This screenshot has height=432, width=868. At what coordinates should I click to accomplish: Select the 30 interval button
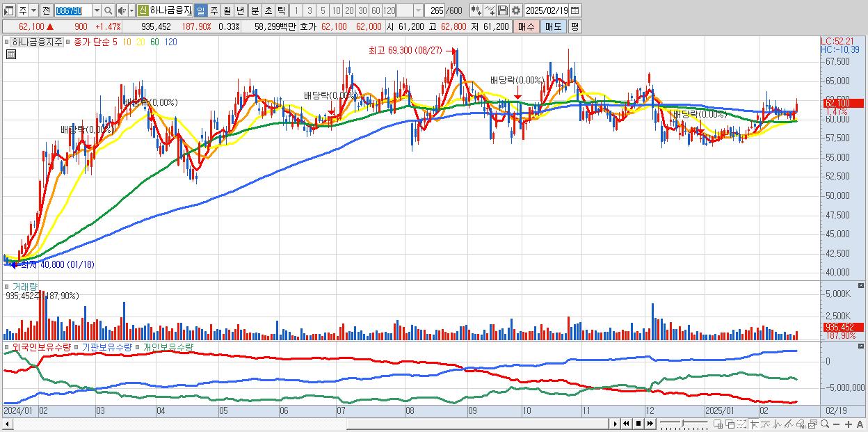tap(362, 10)
